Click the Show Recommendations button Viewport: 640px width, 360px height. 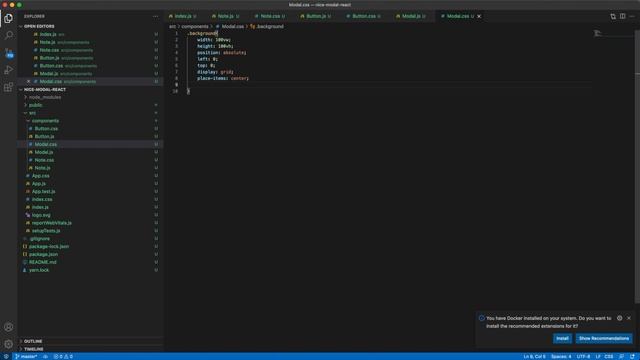click(x=604, y=338)
